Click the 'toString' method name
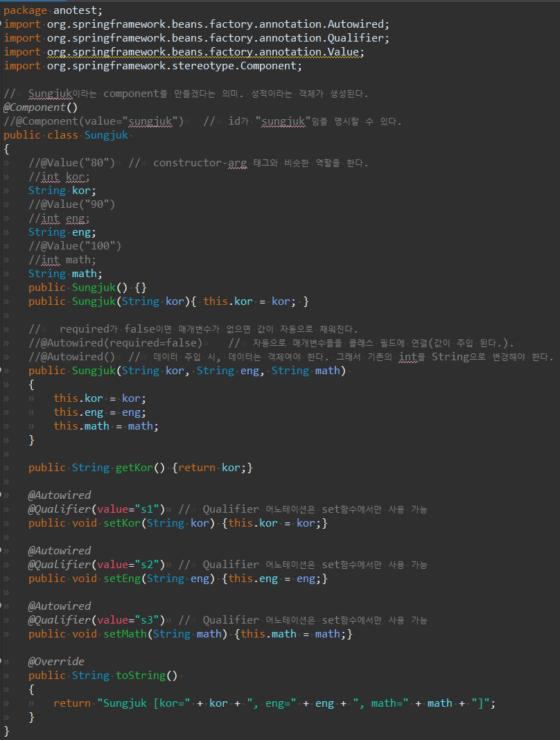The width and height of the screenshot is (560, 740). [141, 676]
